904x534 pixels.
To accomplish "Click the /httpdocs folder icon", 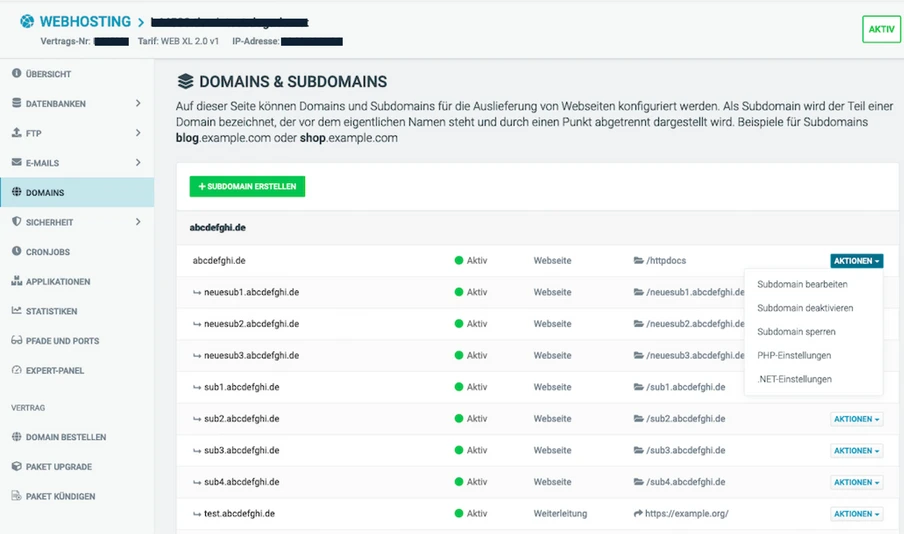I will tap(638, 261).
